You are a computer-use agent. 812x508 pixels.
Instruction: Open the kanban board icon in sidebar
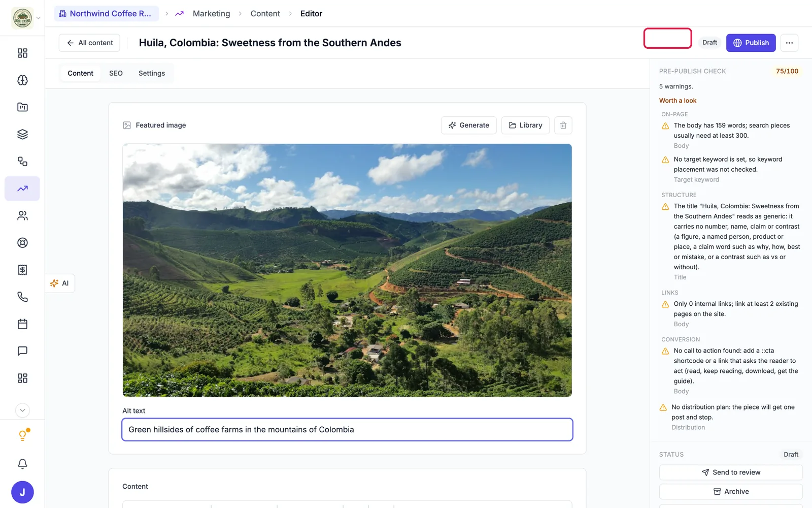point(22,107)
